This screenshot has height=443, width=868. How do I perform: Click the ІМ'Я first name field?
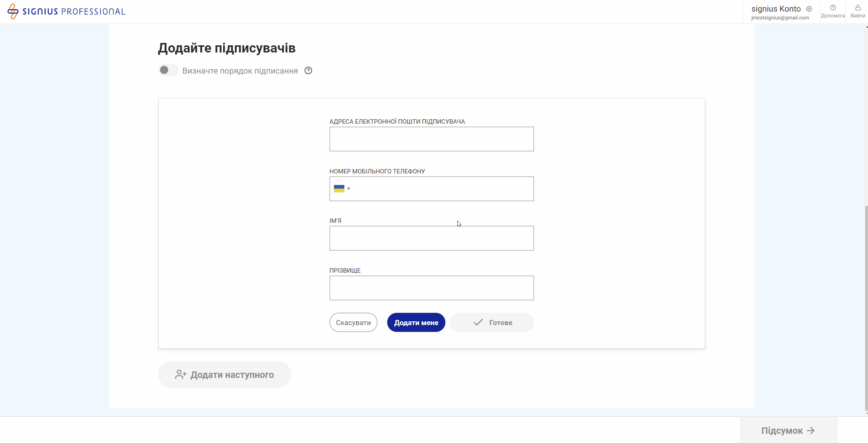pyautogui.click(x=431, y=238)
